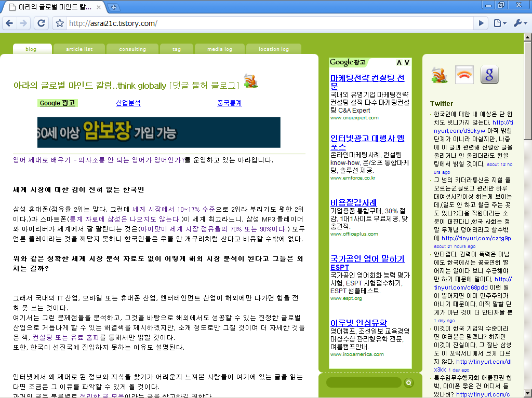Click the Google 광고 link above the banner
532x398 pixels.
(57, 103)
